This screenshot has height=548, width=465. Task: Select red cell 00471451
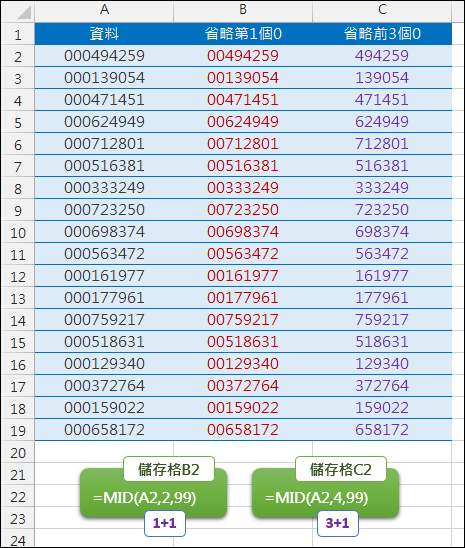pyautogui.click(x=243, y=100)
